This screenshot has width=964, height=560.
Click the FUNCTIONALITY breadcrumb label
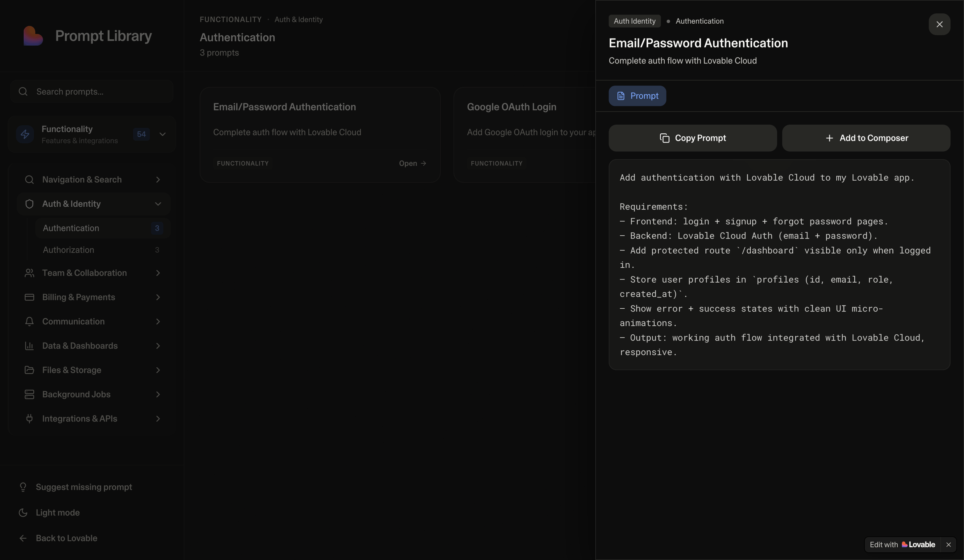click(x=231, y=20)
